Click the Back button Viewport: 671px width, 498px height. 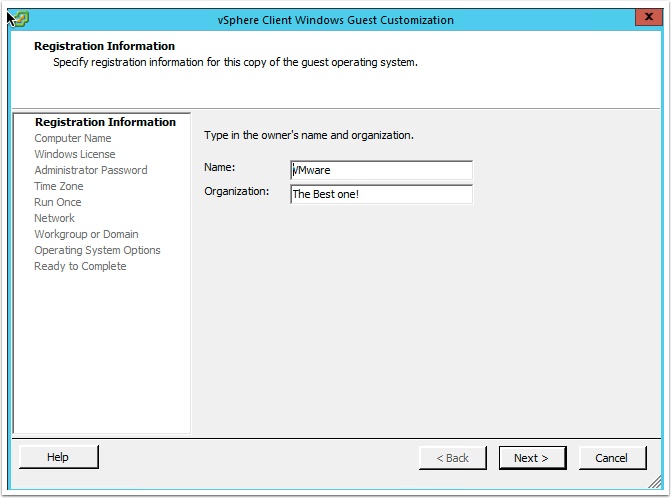click(x=453, y=458)
